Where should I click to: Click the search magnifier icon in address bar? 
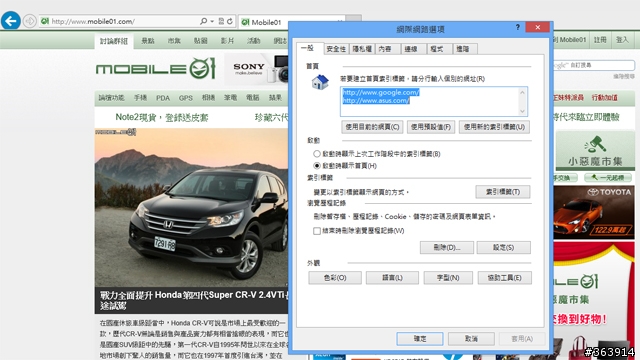[x=203, y=21]
